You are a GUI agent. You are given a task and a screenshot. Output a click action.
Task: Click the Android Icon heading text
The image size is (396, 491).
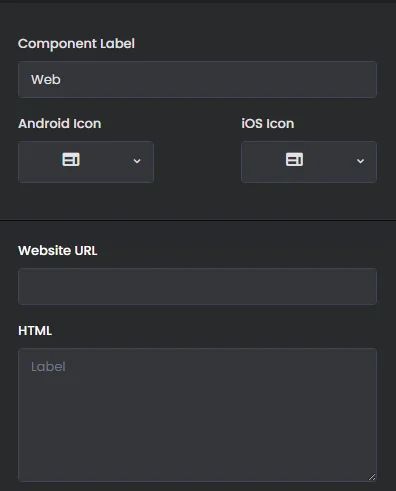coord(60,124)
